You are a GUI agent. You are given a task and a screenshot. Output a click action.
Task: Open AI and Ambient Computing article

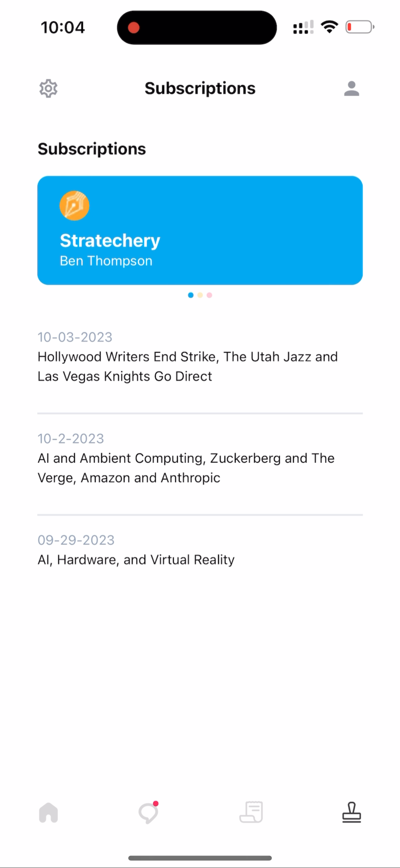pyautogui.click(x=186, y=468)
